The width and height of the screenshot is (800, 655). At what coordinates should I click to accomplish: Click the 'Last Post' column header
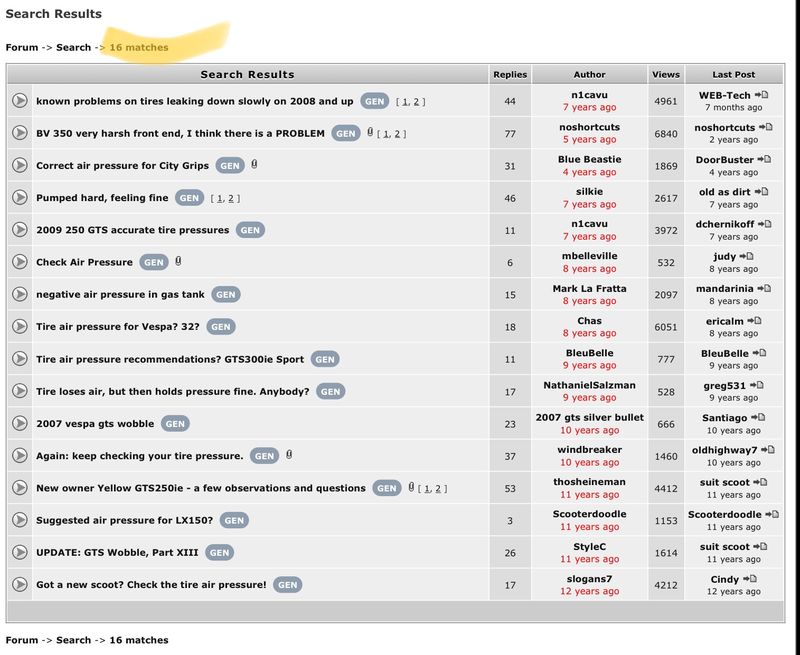734,74
